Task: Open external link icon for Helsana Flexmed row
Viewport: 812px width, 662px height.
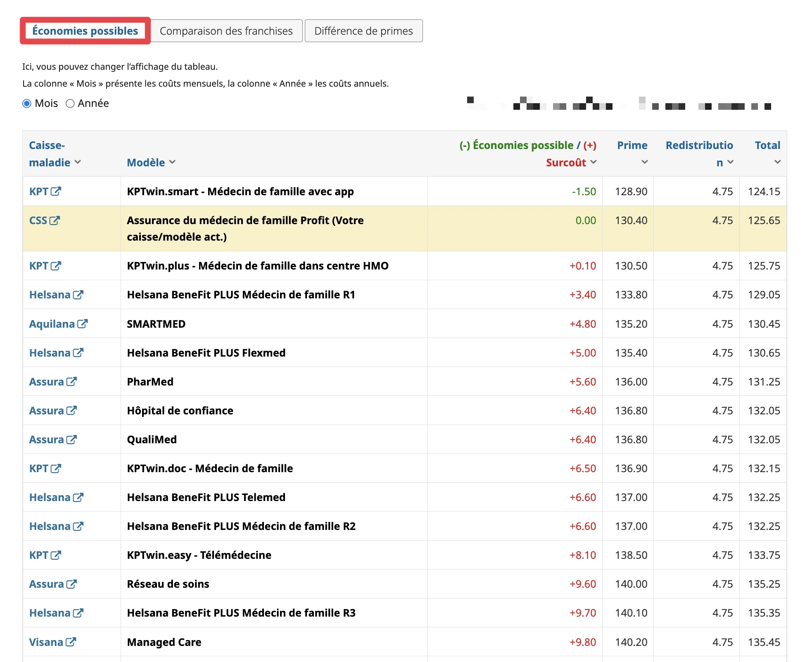Action: pyautogui.click(x=78, y=353)
